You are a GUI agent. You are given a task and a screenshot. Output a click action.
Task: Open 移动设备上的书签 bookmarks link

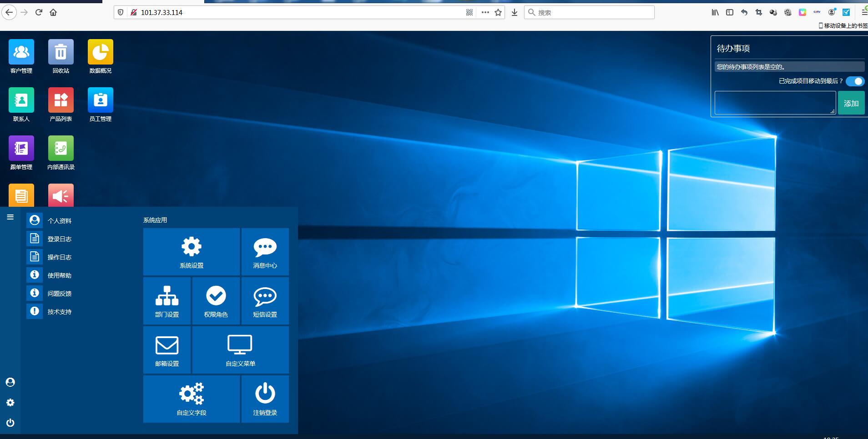843,25
